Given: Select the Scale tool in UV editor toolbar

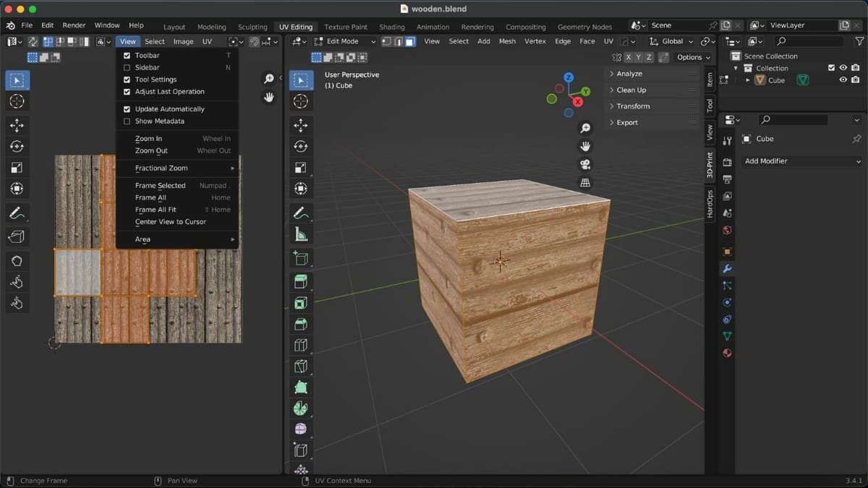Looking at the screenshot, I should (x=17, y=168).
